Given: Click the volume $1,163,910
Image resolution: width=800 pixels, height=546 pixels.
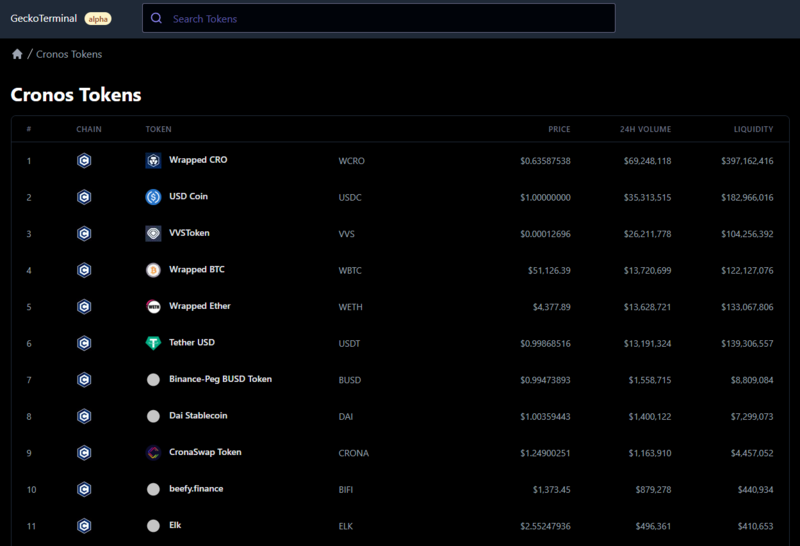Looking at the screenshot, I should click(650, 453).
